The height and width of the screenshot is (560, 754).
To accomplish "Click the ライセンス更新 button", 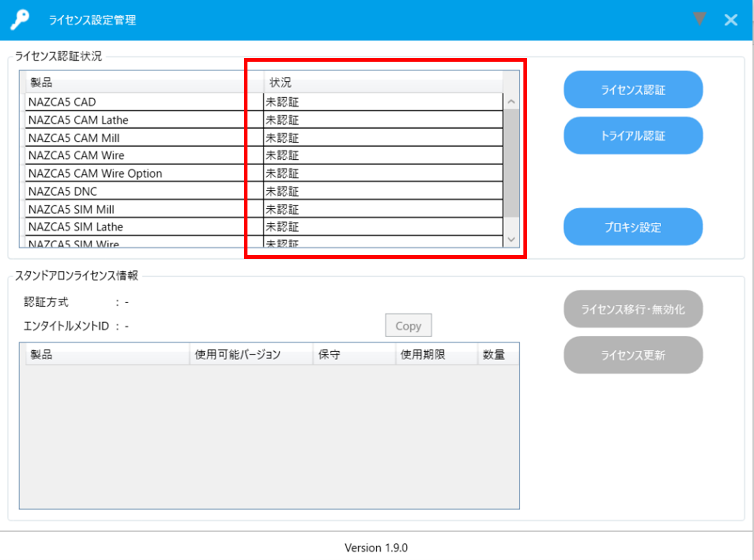I will (633, 355).
